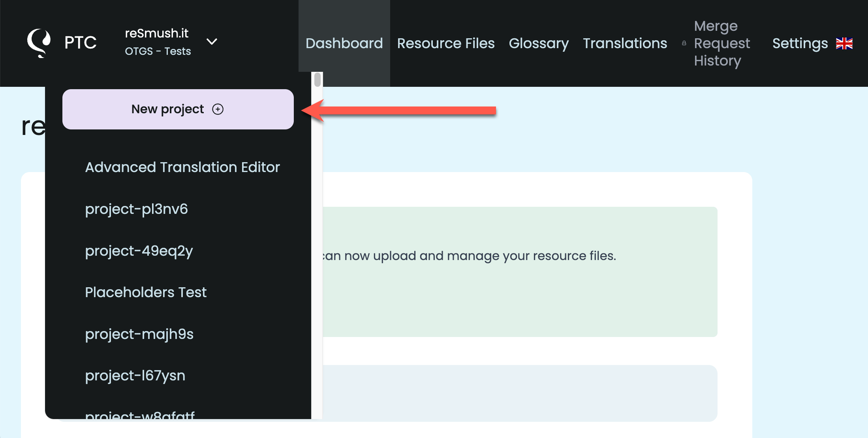This screenshot has height=438, width=868.
Task: Go to the Resource Files tab
Action: tap(445, 43)
